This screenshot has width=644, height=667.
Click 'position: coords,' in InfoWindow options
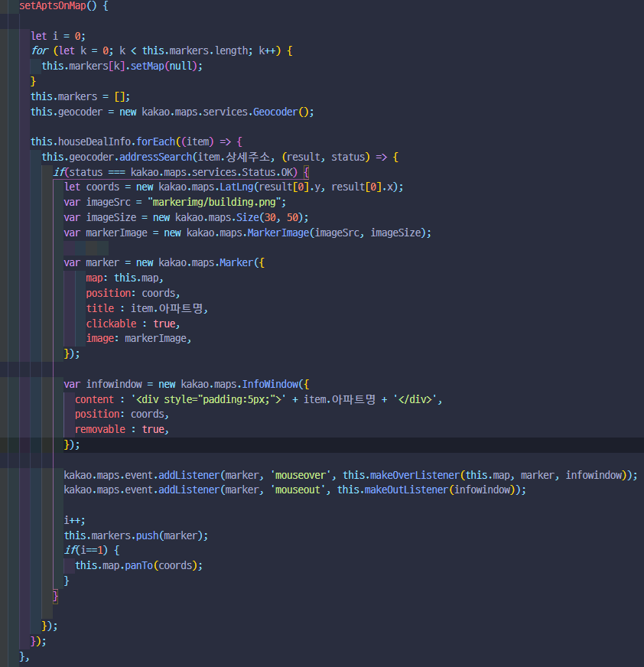pos(122,414)
